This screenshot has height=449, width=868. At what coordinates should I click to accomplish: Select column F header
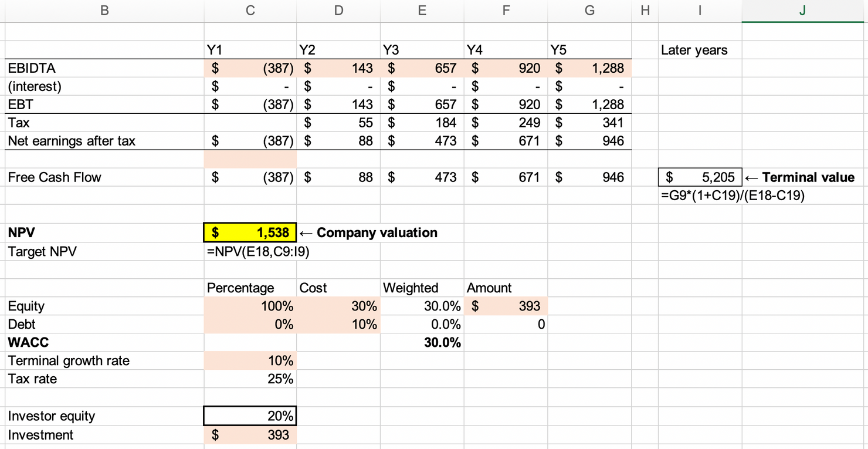pos(506,11)
